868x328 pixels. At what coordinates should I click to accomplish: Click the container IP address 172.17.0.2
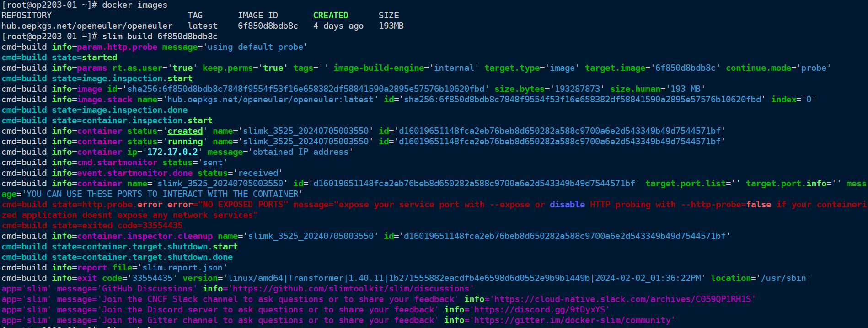(172, 152)
